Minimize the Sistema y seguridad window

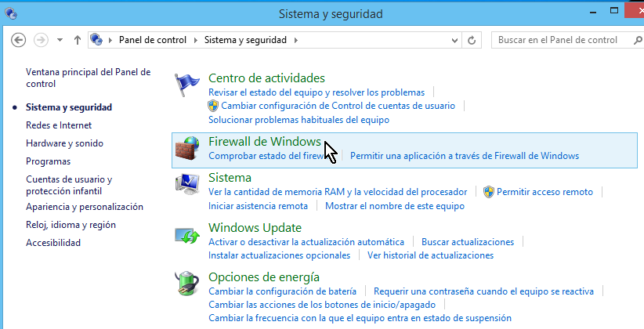[x=593, y=13]
